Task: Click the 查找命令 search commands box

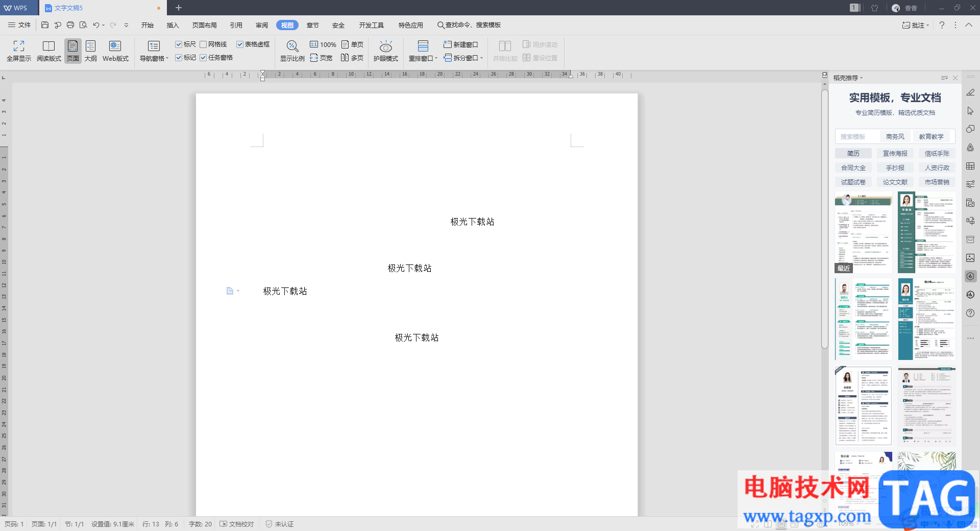Action: coord(469,25)
